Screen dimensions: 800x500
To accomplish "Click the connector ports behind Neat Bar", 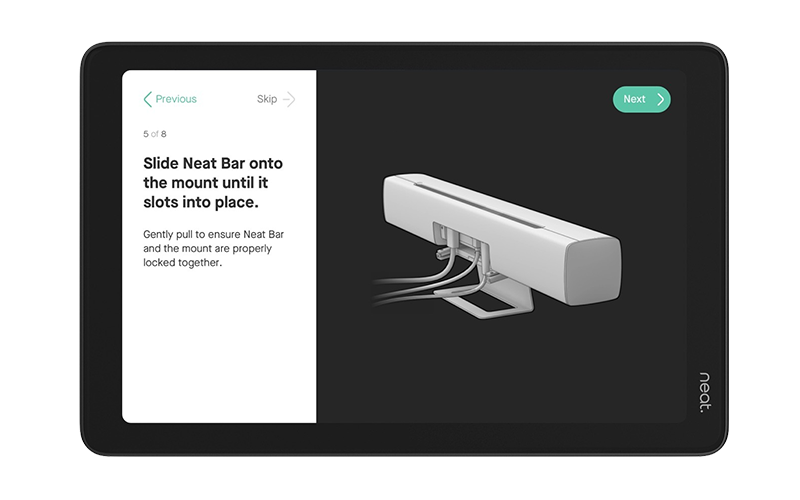I will [462, 242].
